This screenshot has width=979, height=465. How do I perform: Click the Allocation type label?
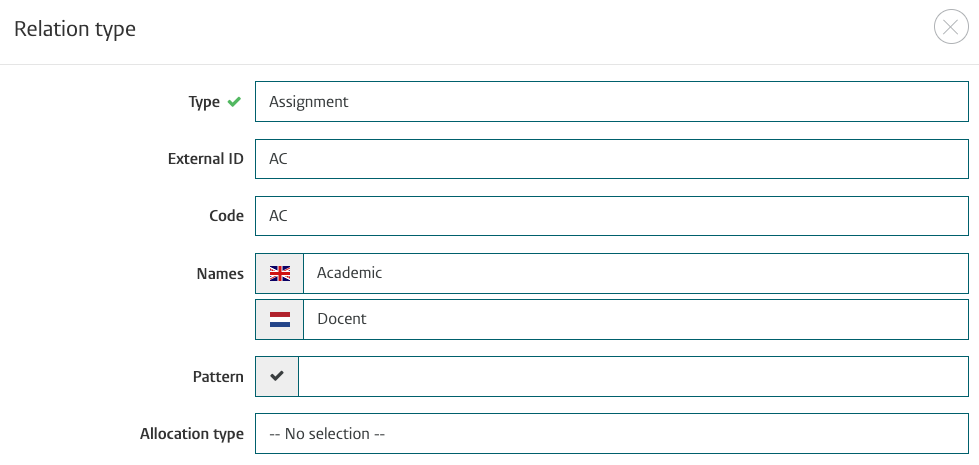coord(192,434)
